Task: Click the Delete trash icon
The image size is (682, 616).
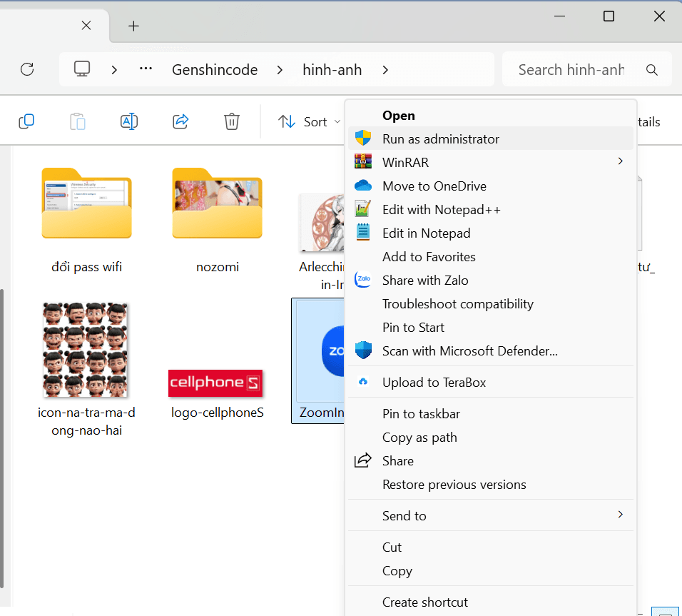Action: (232, 121)
